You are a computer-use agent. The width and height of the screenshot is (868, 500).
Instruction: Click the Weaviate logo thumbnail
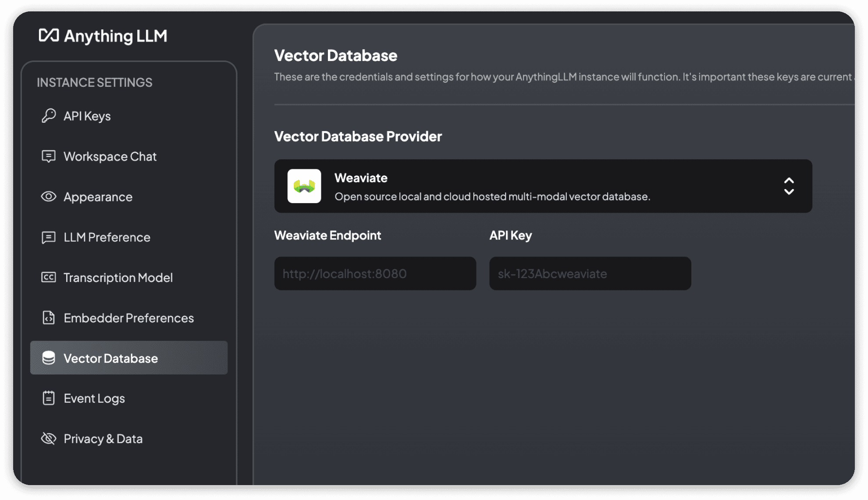tap(304, 186)
